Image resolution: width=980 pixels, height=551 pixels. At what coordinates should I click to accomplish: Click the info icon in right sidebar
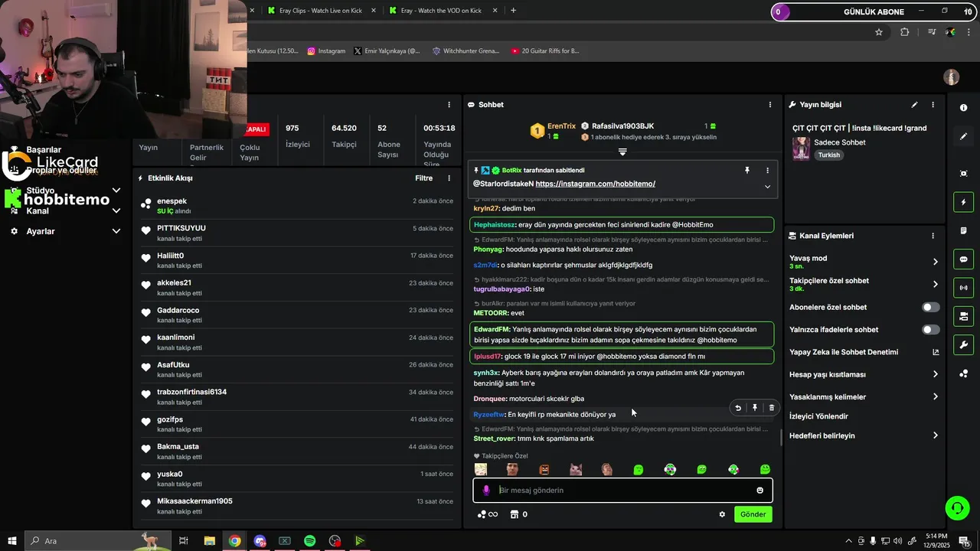[963, 108]
